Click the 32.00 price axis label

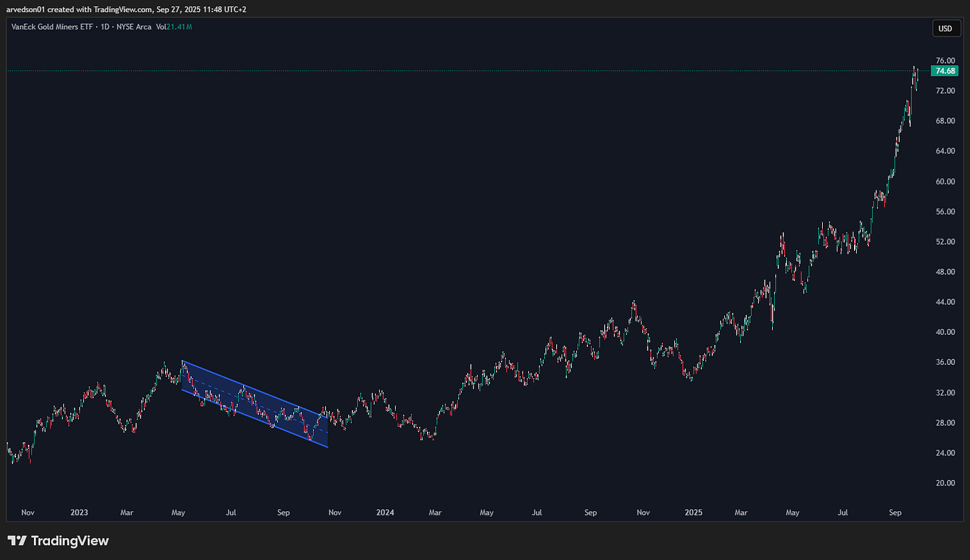tap(945, 393)
